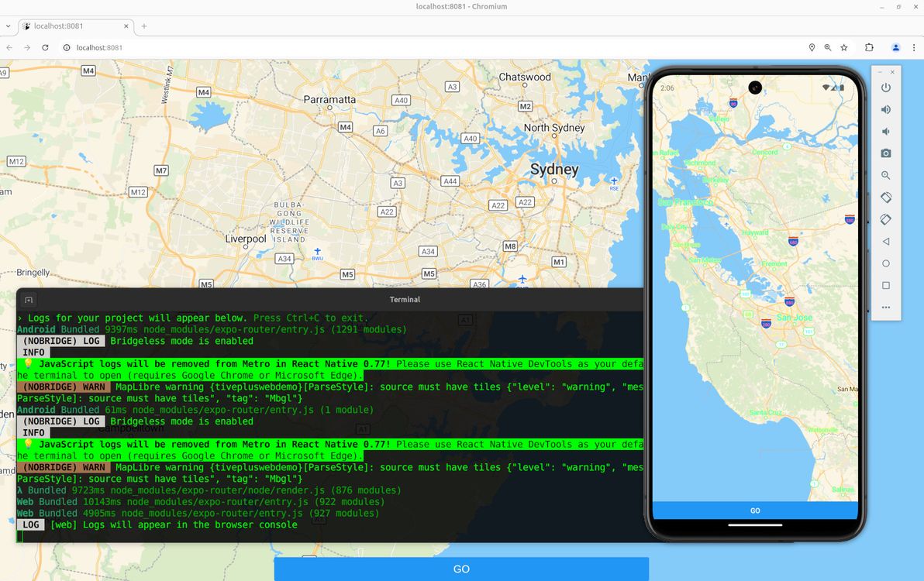Close the localhost:8081 tab
Image resolution: width=924 pixels, height=581 pixels.
(x=126, y=26)
